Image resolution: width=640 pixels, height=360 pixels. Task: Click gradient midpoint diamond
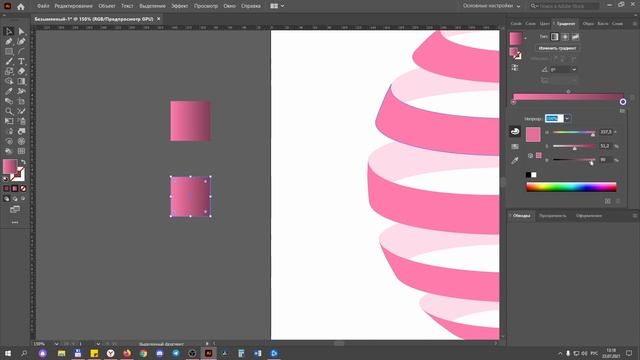568,91
